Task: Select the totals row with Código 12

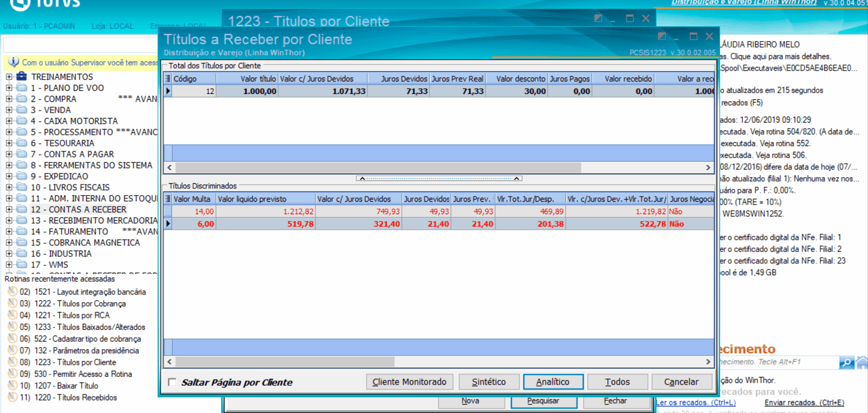Action: point(439,91)
